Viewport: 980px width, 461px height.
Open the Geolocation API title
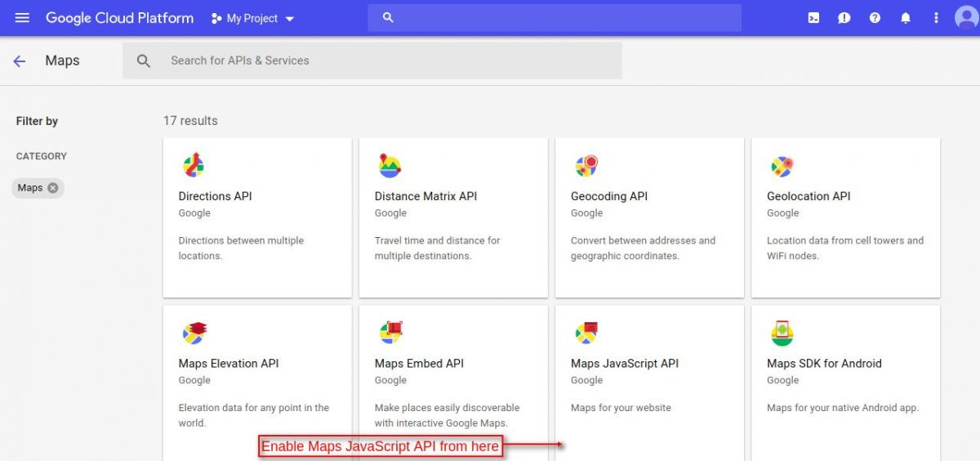[x=808, y=196]
